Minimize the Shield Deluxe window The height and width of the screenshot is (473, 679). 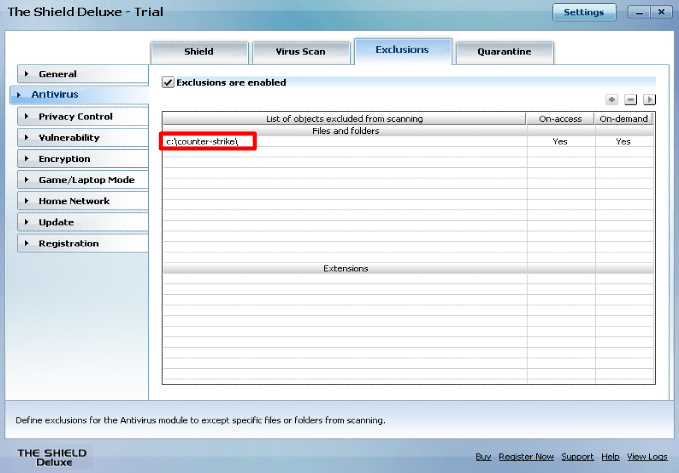pyautogui.click(x=639, y=12)
